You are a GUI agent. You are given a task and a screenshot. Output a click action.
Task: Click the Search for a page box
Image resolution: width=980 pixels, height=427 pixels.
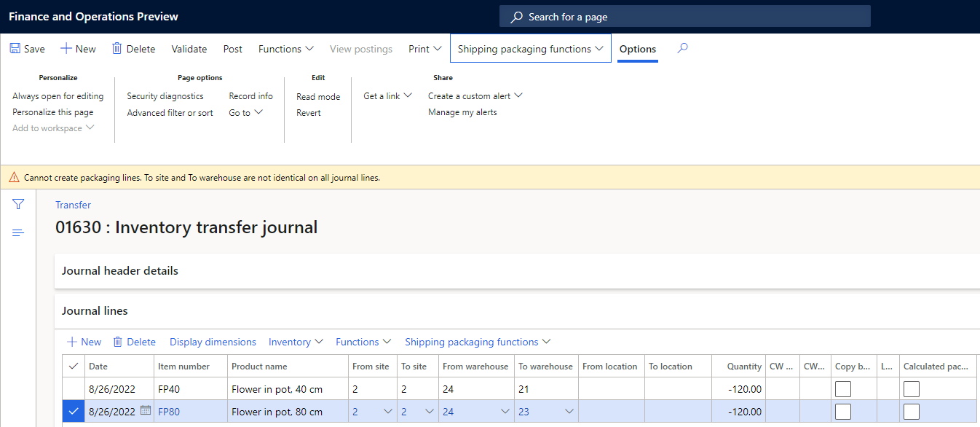tap(684, 17)
